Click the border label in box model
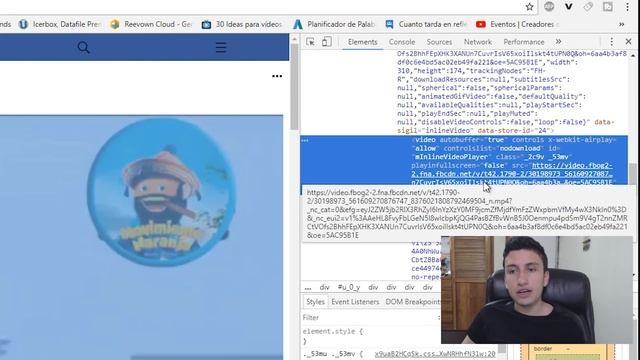The image size is (640, 360). [542, 349]
